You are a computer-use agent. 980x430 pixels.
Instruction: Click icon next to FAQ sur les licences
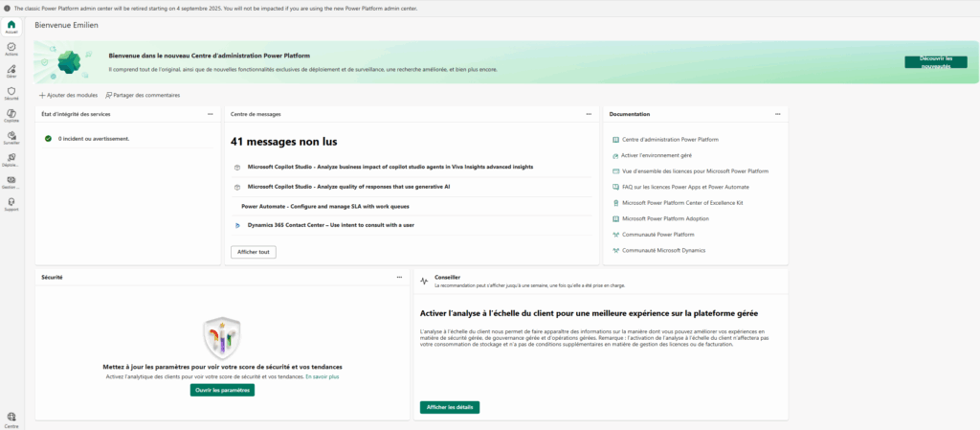point(615,187)
